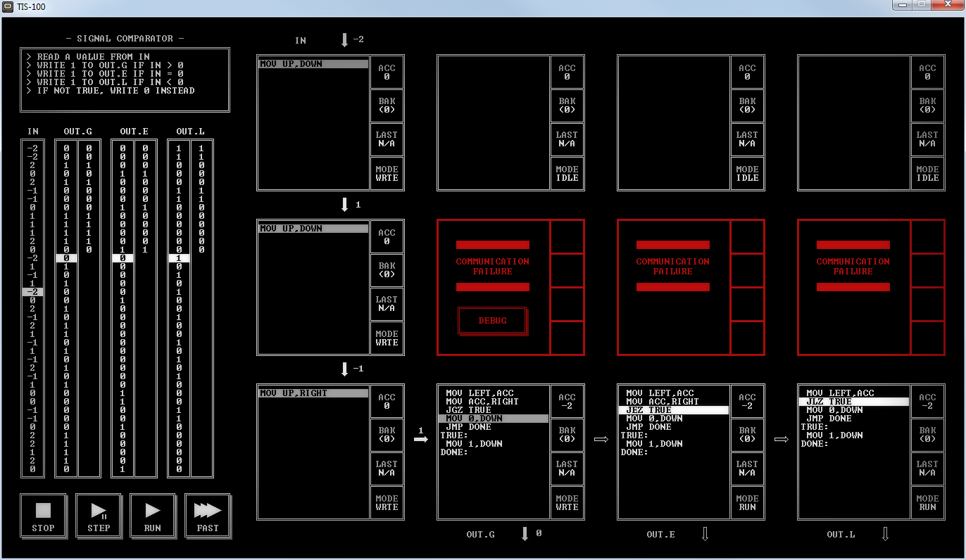Image resolution: width=966 pixels, height=560 pixels.
Task: Click the MOV 0,DOWN line in the JEZ node
Action: click(x=654, y=419)
